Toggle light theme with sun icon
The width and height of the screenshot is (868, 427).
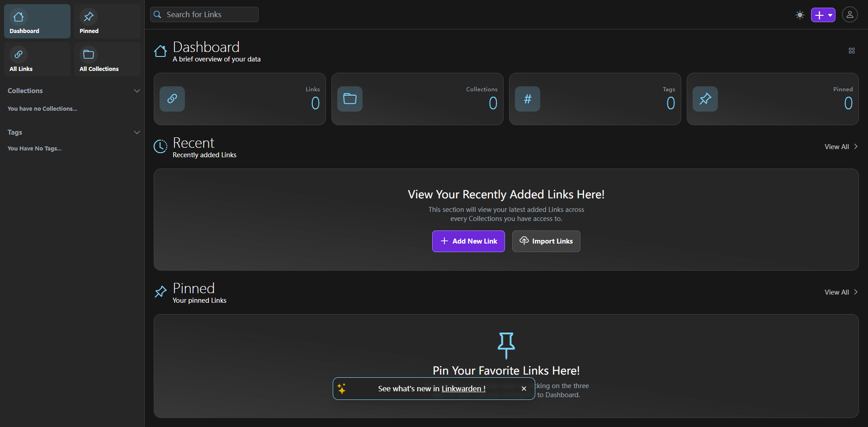[800, 15]
